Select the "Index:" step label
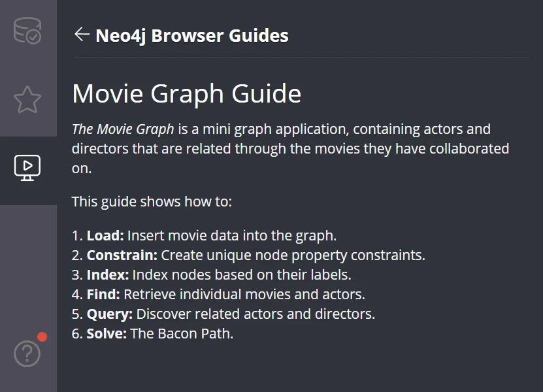This screenshot has width=543, height=392. click(107, 274)
